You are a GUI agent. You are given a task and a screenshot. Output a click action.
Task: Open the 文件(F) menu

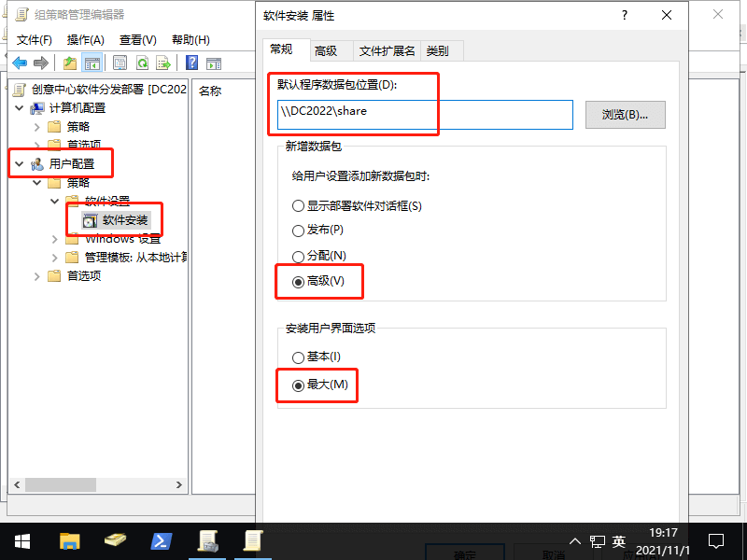click(35, 40)
